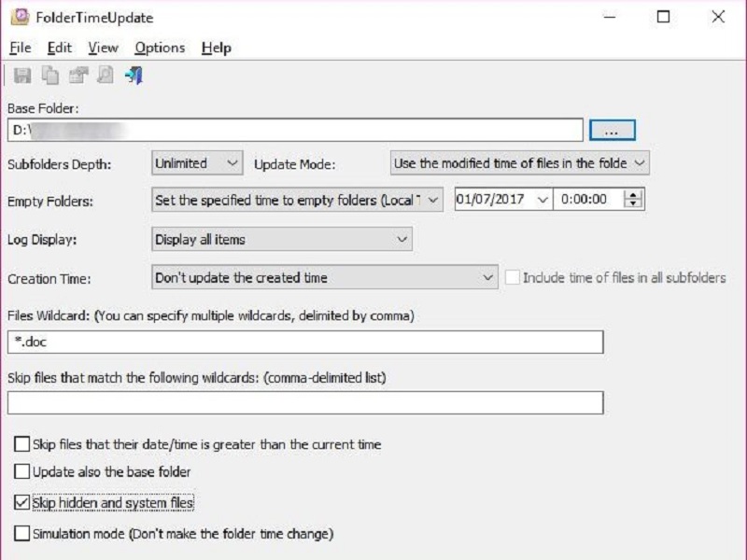This screenshot has height=560, width=747.
Task: Click the time spinner arrows next to 0:00:00
Action: pyautogui.click(x=634, y=200)
